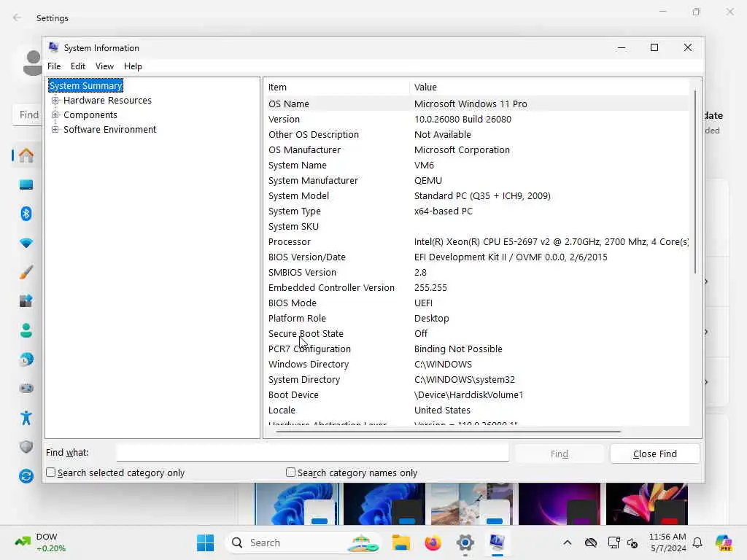This screenshot has height=560, width=747.
Task: Select the purple glow wallpaper thumbnail
Action: click(x=560, y=504)
